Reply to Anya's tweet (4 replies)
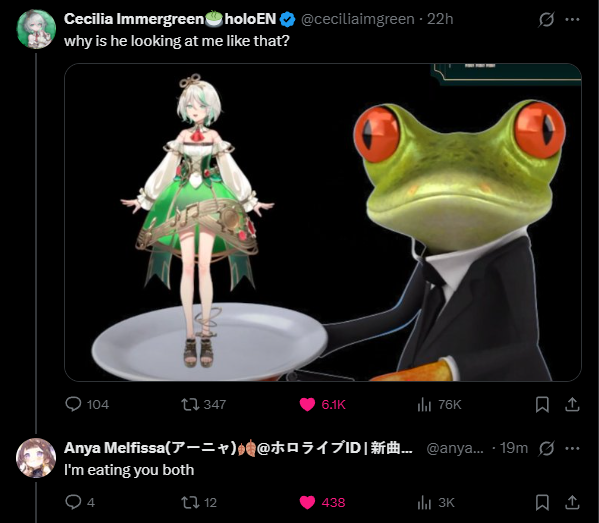 click(80, 502)
